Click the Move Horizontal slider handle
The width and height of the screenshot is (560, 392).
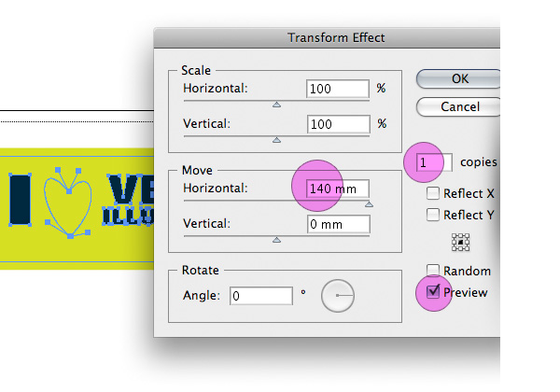(369, 204)
